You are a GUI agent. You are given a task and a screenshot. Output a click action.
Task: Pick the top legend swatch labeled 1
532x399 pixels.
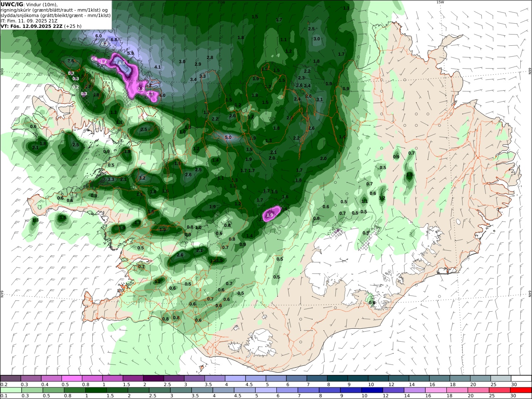tap(113, 378)
